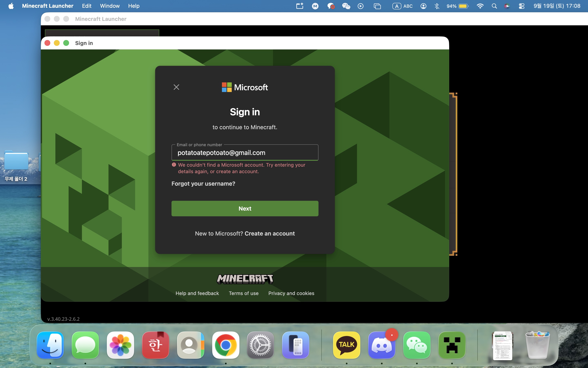Open KakaoTalk from the Dock
Image resolution: width=588 pixels, height=368 pixels.
347,345
